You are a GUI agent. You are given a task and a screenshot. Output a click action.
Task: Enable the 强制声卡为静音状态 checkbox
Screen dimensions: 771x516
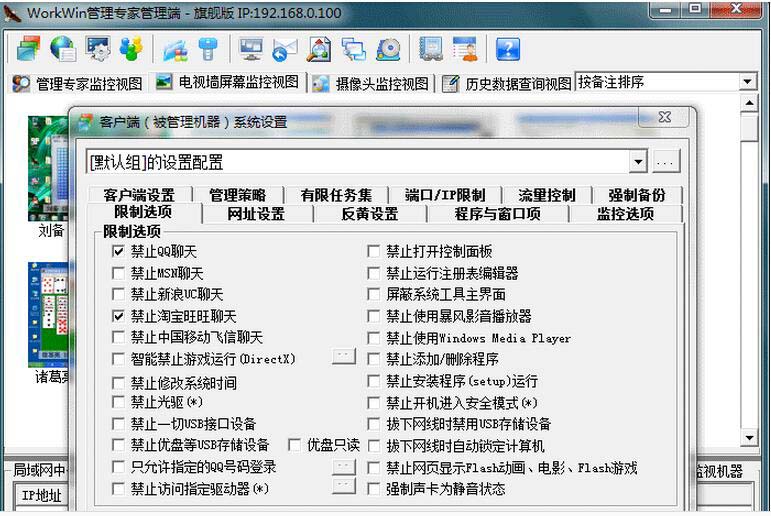(374, 488)
